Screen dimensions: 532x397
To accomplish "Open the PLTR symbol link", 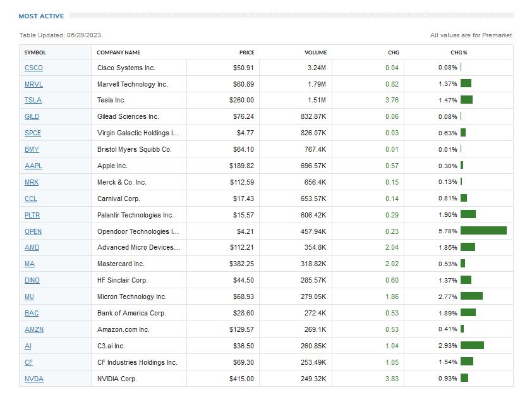I will pos(32,215).
